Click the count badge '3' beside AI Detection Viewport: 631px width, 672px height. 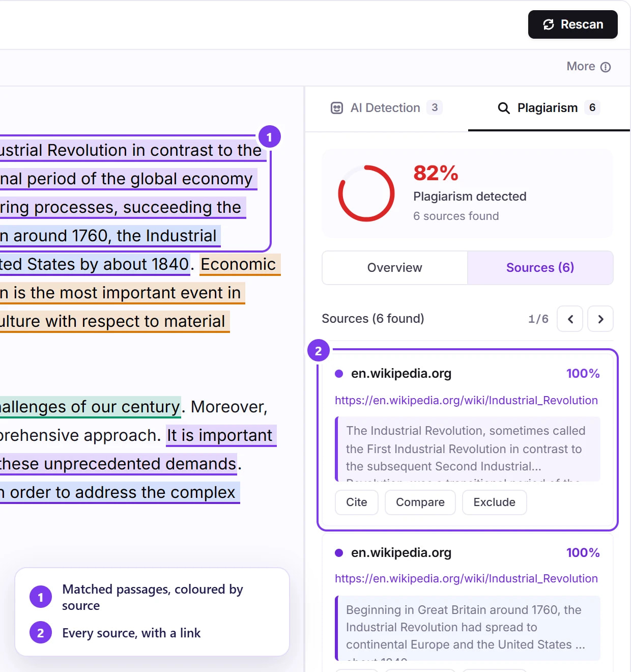tap(435, 107)
